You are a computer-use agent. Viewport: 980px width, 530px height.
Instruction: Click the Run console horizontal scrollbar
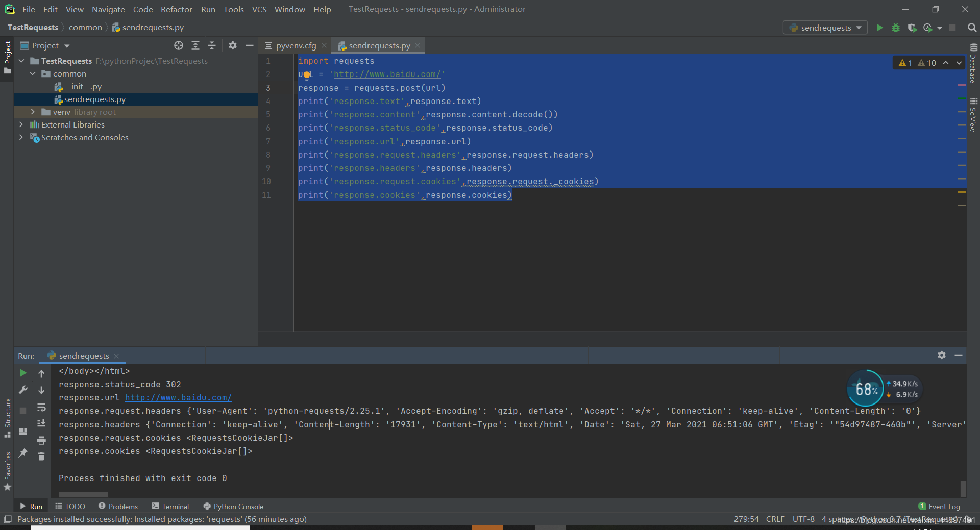coord(84,494)
